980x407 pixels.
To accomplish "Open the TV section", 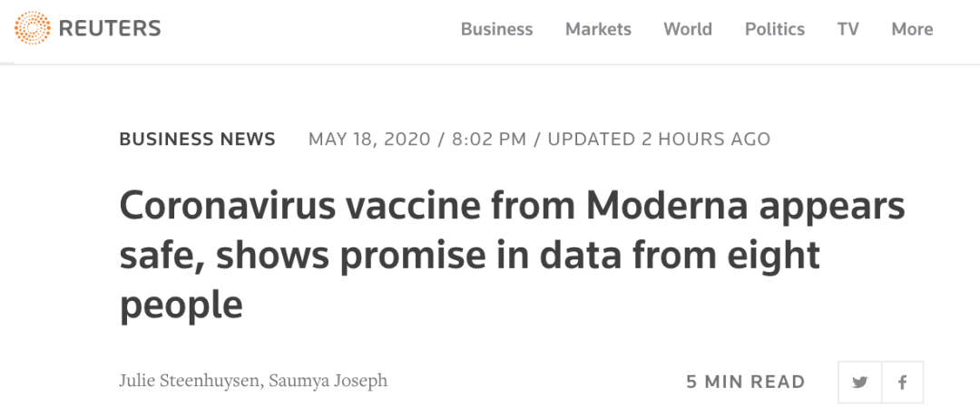I will click(x=848, y=29).
